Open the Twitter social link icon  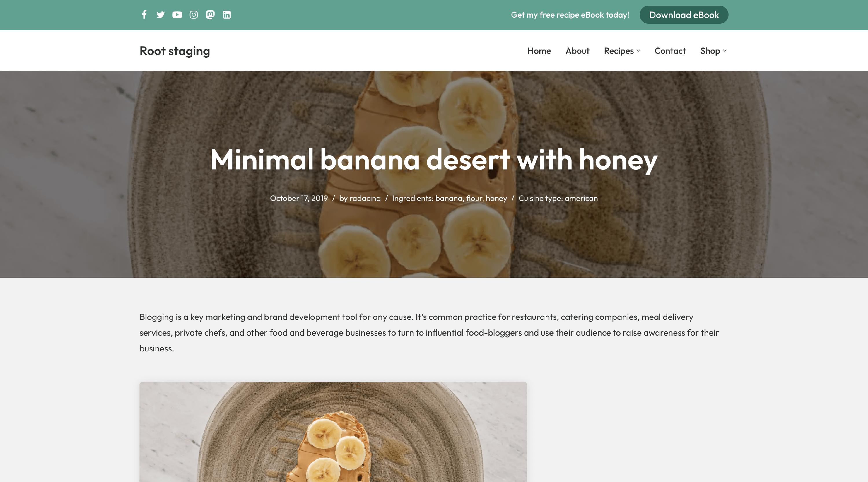tap(160, 14)
